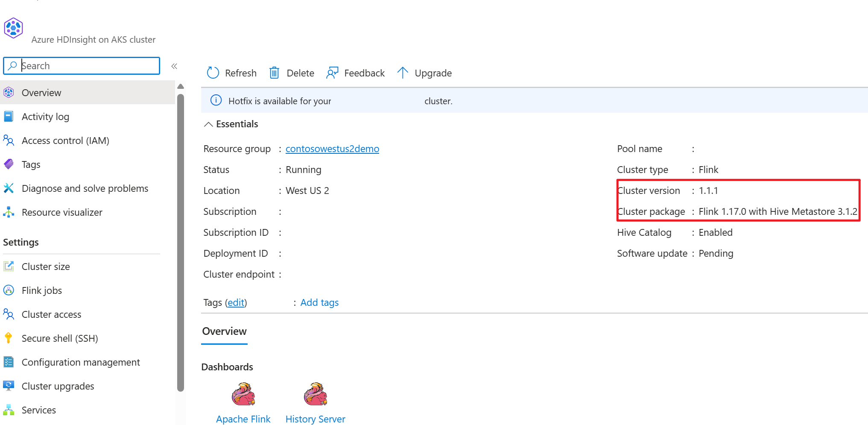Screen dimensions: 868x425
Task: Click the Cluster version value '1.1.1'
Action: pyautogui.click(x=708, y=191)
